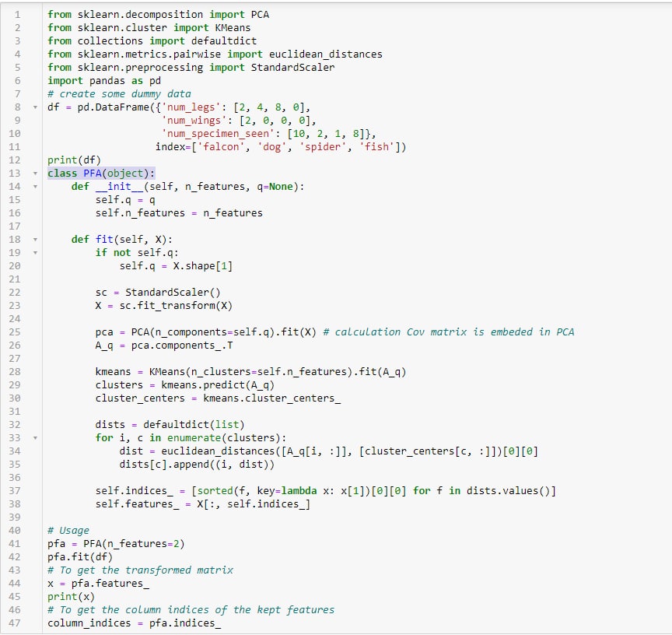Click 'KMeans(n_clusters=self.n_features)' on line 28
The height and width of the screenshot is (635, 672).
coord(250,372)
